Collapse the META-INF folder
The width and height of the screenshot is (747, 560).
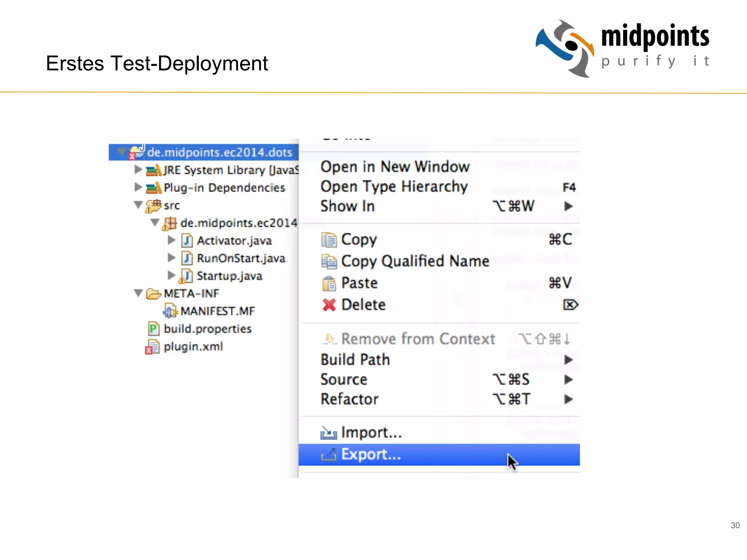click(138, 293)
